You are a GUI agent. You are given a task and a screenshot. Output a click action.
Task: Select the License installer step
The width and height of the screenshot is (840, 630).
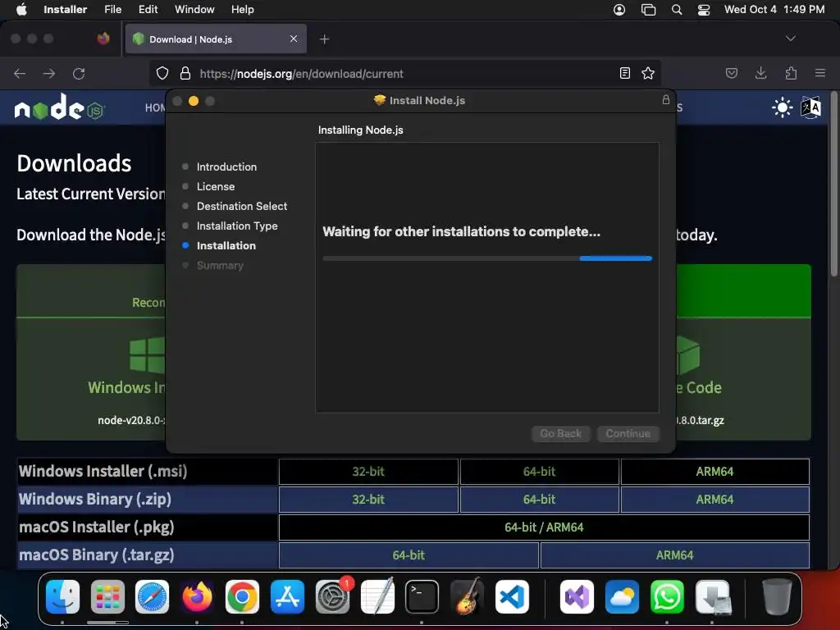click(216, 186)
